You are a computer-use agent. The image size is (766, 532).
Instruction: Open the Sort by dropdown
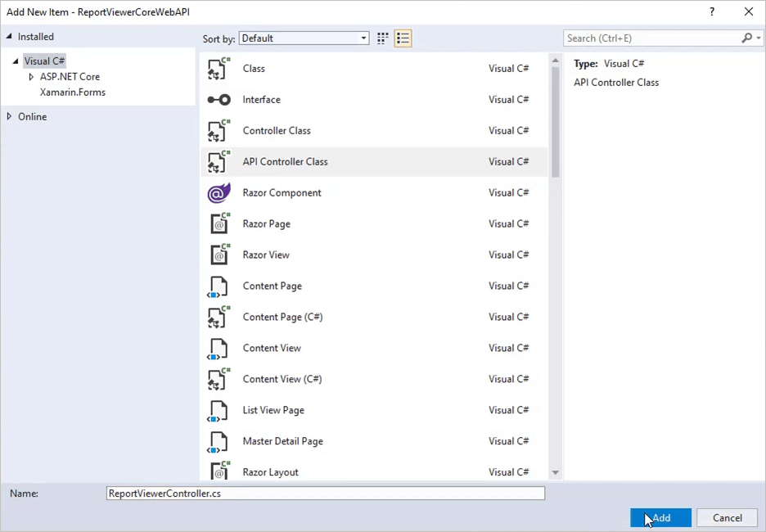(x=363, y=38)
